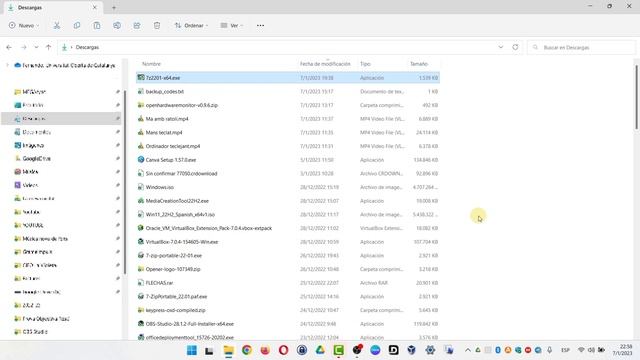Screen dimensions: 640x360
Task: Click the Delete trash icon in toolbar
Action: click(157, 25)
